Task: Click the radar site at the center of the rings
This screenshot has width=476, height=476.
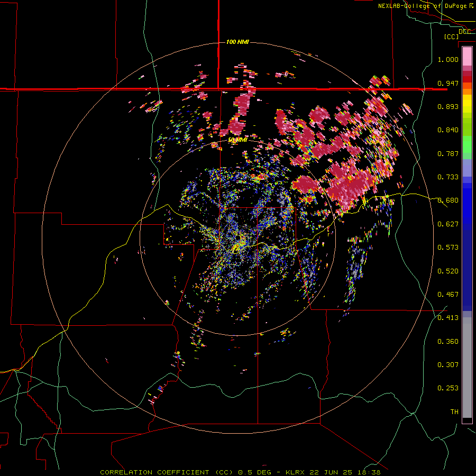Action: click(x=237, y=239)
